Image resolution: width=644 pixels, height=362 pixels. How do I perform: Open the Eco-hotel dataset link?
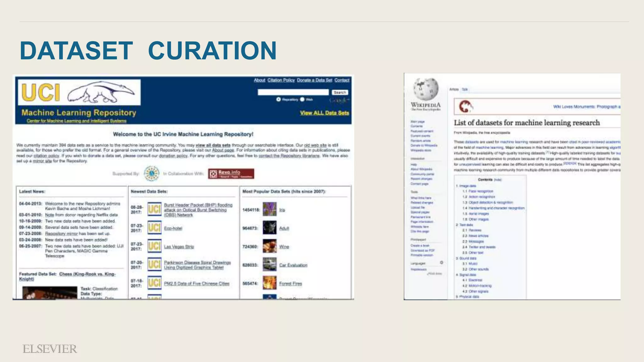click(173, 228)
